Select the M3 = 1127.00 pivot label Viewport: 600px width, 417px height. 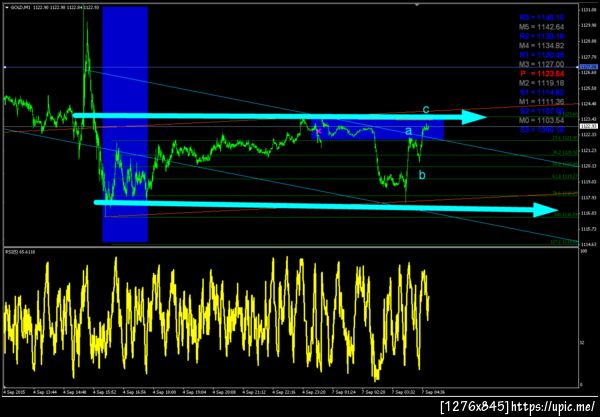(541, 64)
